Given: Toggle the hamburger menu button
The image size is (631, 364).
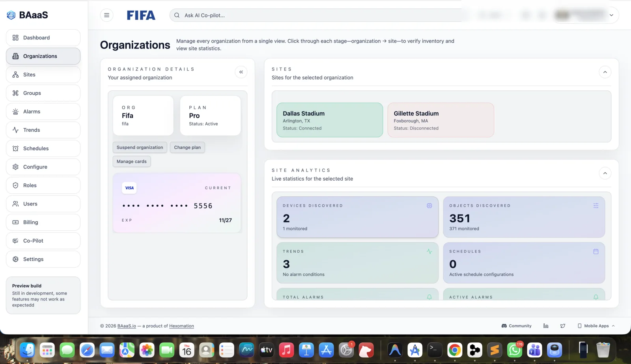Looking at the screenshot, I should 106,15.
